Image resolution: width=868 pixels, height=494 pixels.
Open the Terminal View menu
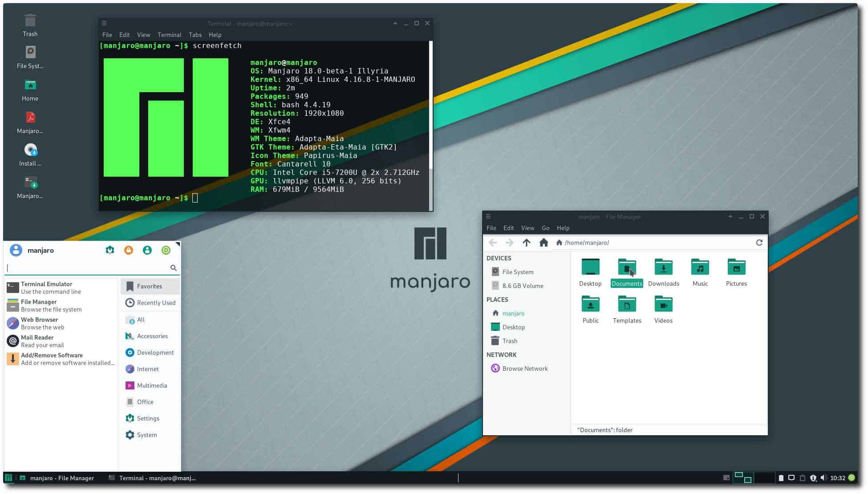tap(143, 35)
